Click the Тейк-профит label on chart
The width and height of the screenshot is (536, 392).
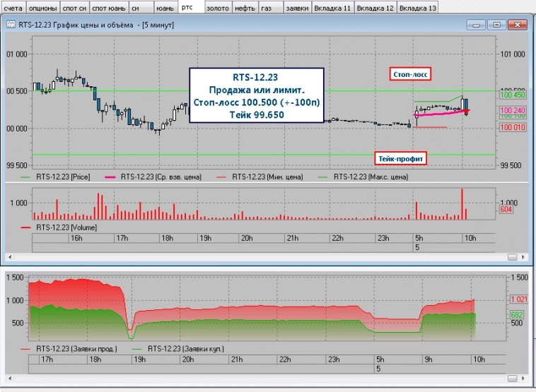400,160
